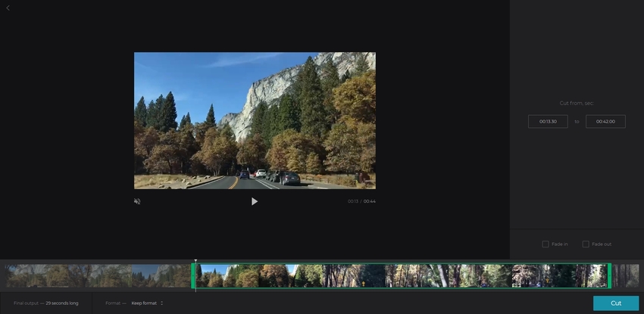Click the 00:13 / 00:44 time display

click(x=361, y=201)
